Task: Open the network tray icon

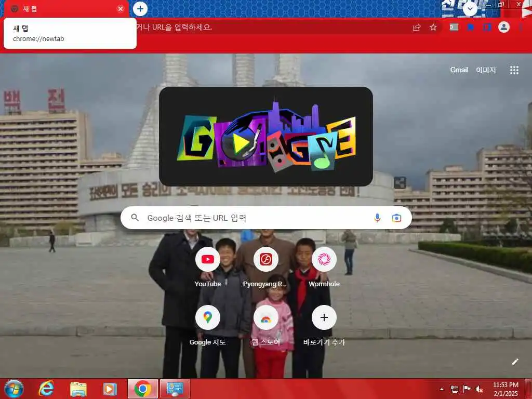Action: (x=454, y=389)
